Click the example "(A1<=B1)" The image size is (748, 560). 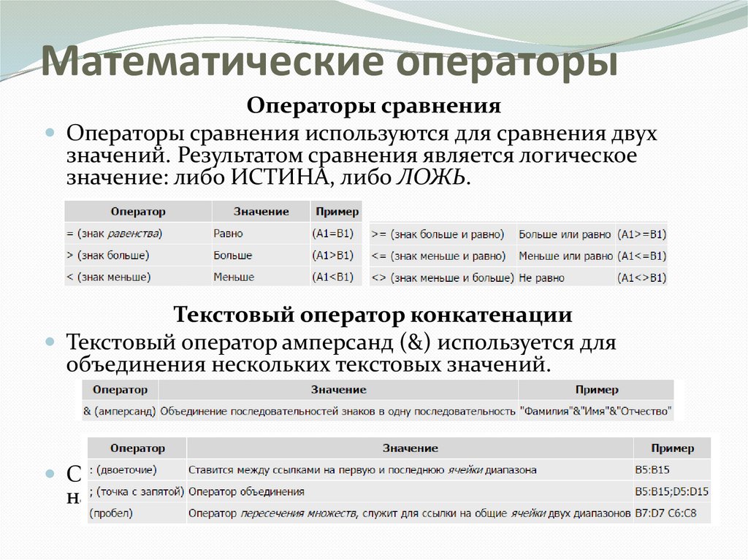641,256
